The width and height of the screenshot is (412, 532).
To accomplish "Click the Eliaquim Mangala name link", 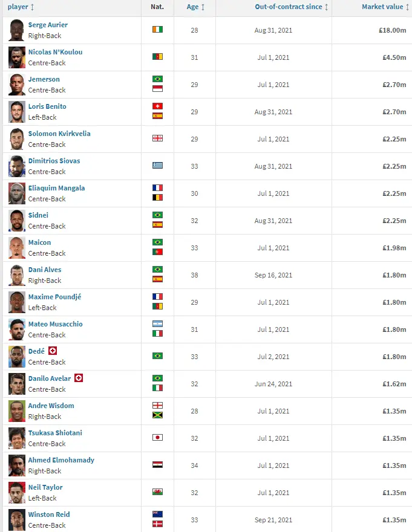I will tap(56, 188).
